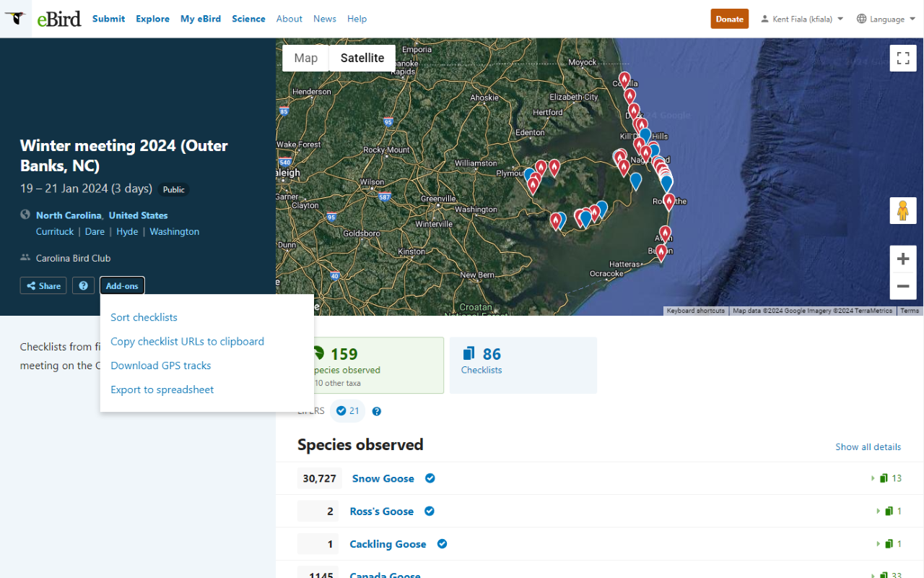Click Show all details link

coord(868,447)
